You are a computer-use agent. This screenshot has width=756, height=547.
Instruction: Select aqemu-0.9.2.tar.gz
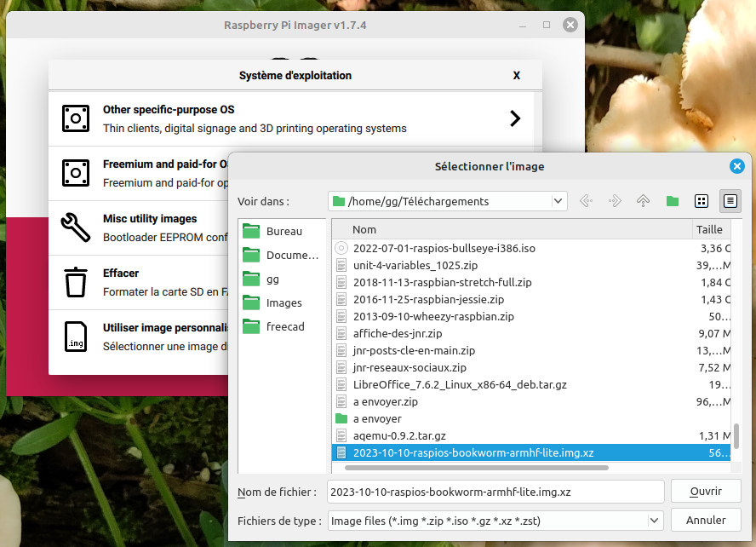pos(399,435)
